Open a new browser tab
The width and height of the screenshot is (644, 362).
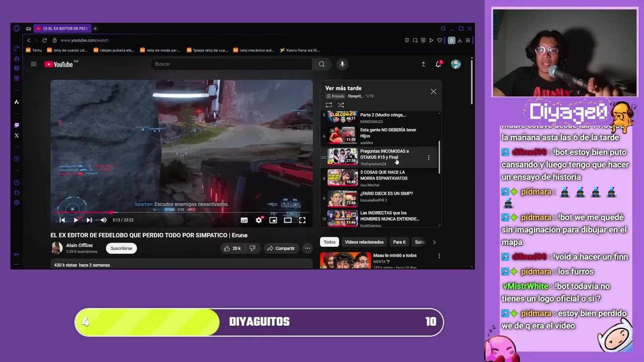point(95,29)
